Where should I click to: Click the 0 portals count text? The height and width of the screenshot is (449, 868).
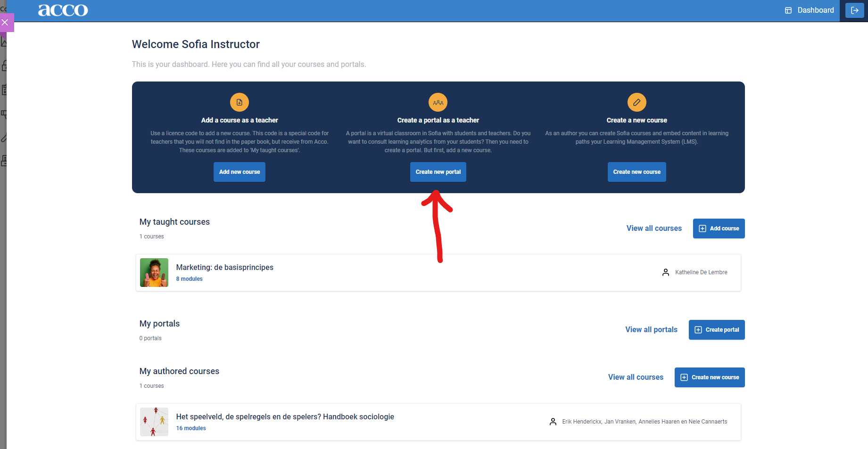(x=150, y=338)
